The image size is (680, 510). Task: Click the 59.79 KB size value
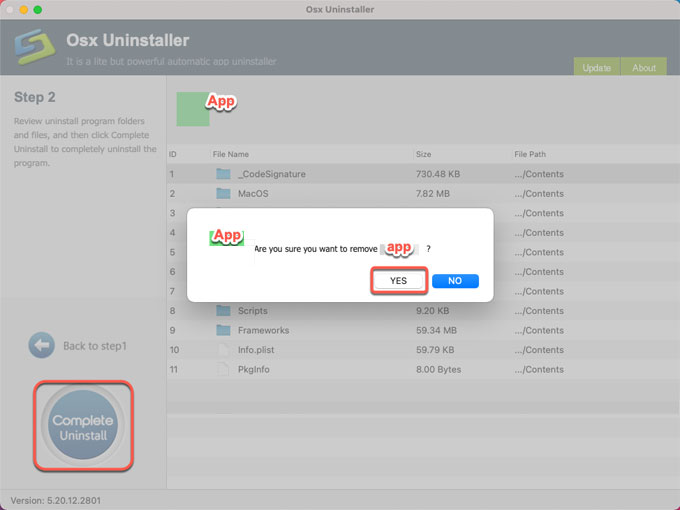point(435,350)
